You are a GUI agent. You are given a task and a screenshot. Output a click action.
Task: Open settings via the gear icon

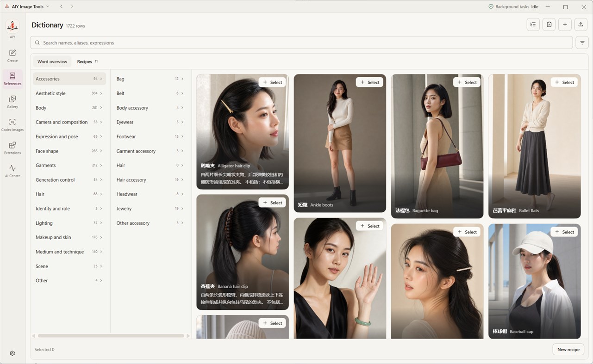coord(12,353)
